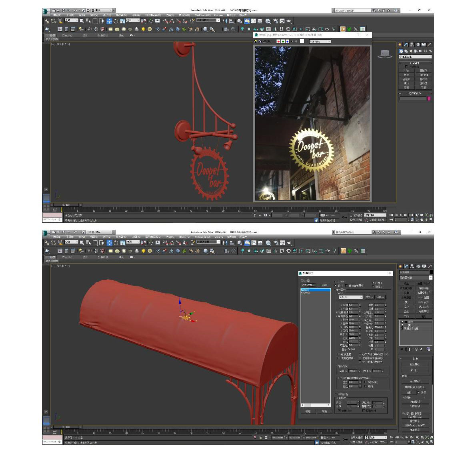Image resolution: width=476 pixels, height=462 pixels.
Task: Click the Save button beside Default preset
Action: pos(380,297)
